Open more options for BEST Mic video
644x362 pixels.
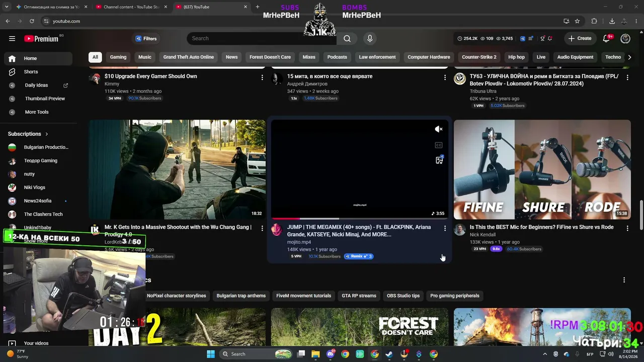coord(627,228)
